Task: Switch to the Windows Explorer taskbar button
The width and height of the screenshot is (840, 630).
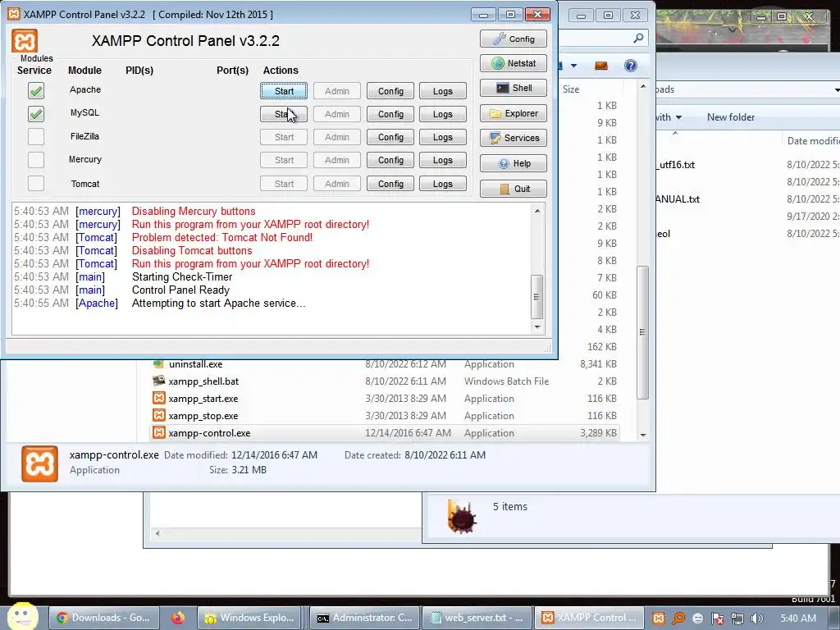Action: [249, 618]
